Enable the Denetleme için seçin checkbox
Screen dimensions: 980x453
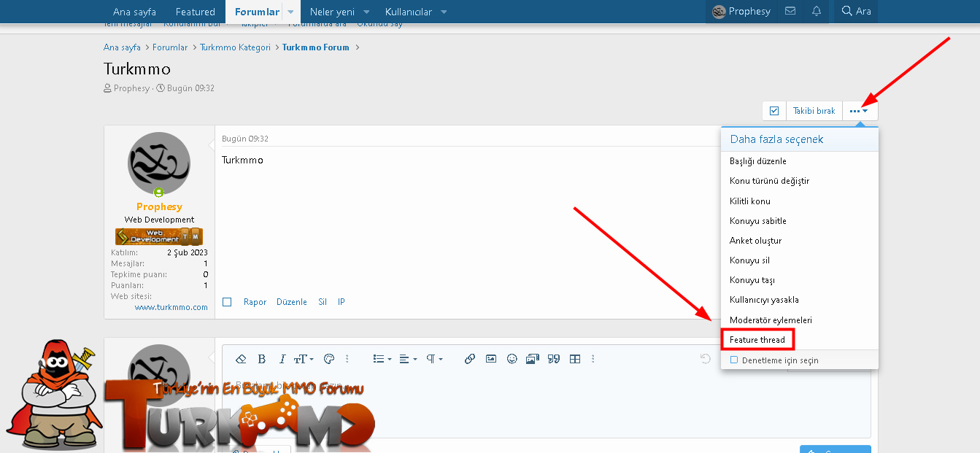(x=734, y=360)
